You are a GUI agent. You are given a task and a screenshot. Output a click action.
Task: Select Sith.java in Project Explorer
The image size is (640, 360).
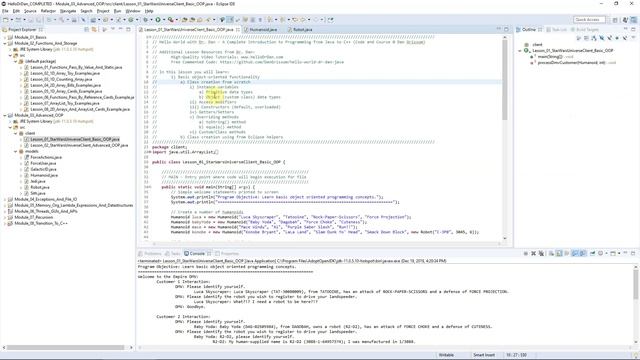click(38, 193)
